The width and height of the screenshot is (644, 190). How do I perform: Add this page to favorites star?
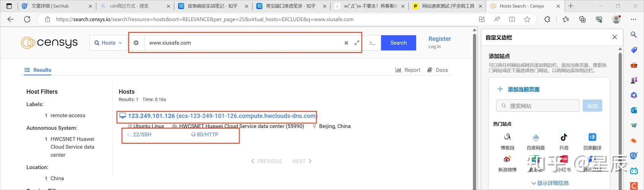pos(527,19)
